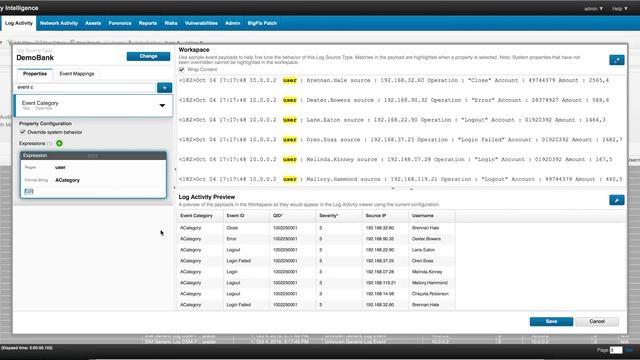
Task: Sort by the Event Category column header
Action: [200, 216]
